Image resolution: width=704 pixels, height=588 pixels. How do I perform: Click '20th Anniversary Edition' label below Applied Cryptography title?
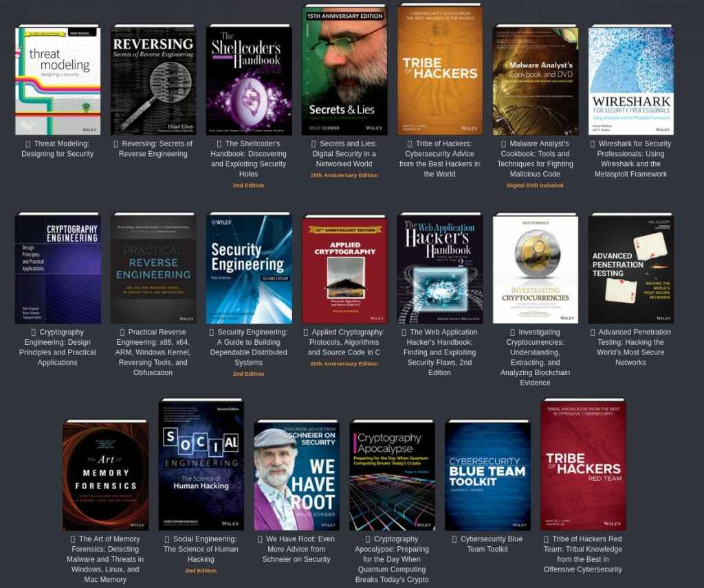click(x=344, y=364)
